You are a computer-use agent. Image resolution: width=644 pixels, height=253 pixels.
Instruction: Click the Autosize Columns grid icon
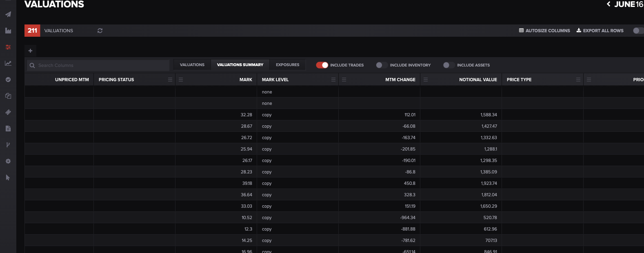[x=521, y=30]
